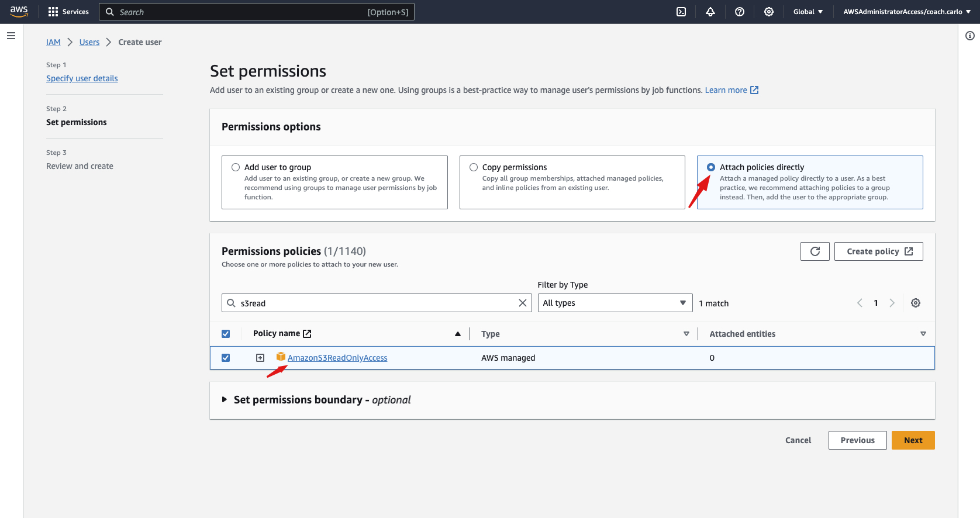Toggle the select-all policies header checkbox

click(226, 334)
